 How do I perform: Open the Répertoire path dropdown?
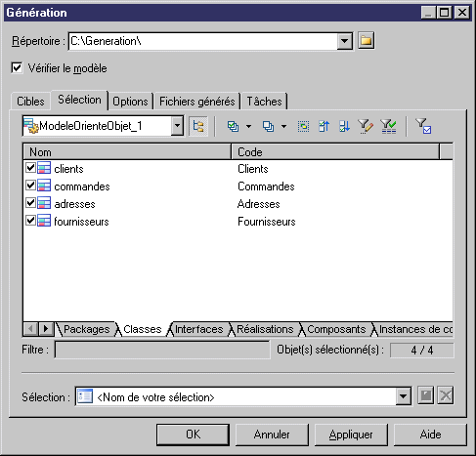coord(344,41)
